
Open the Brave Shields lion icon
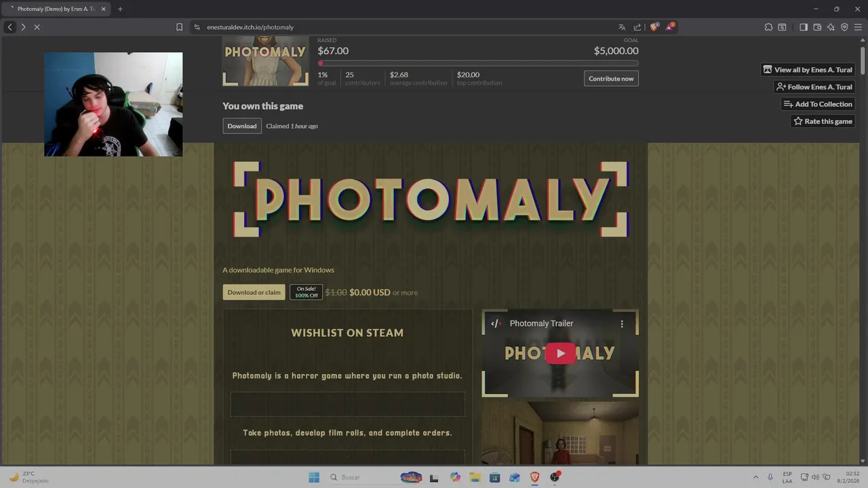tap(654, 27)
